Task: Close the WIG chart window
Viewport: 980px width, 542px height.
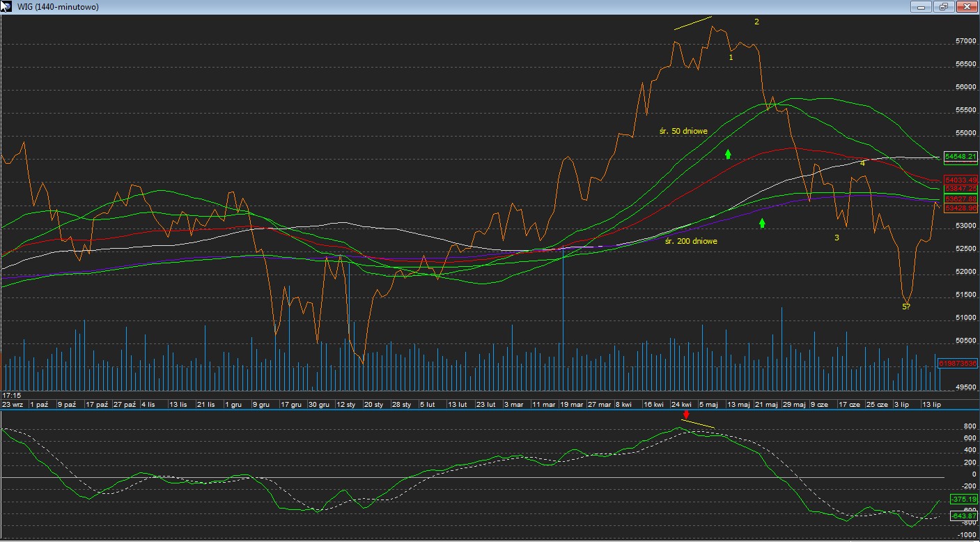Action: (967, 7)
